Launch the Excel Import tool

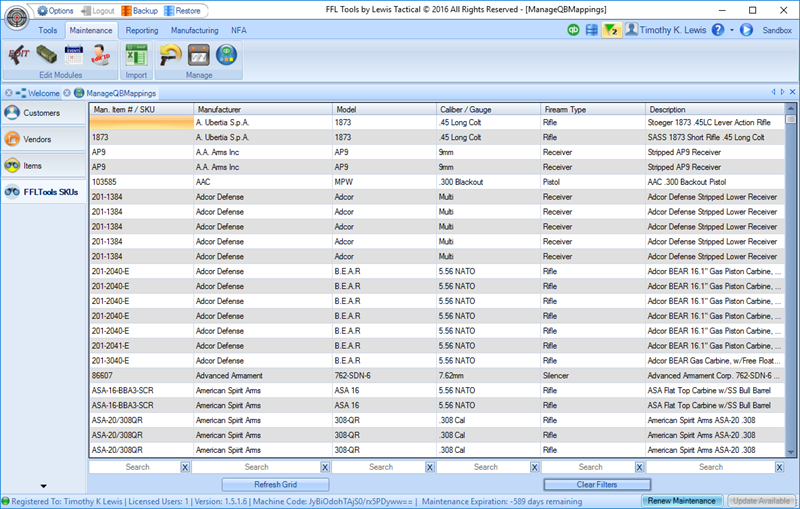coord(136,55)
